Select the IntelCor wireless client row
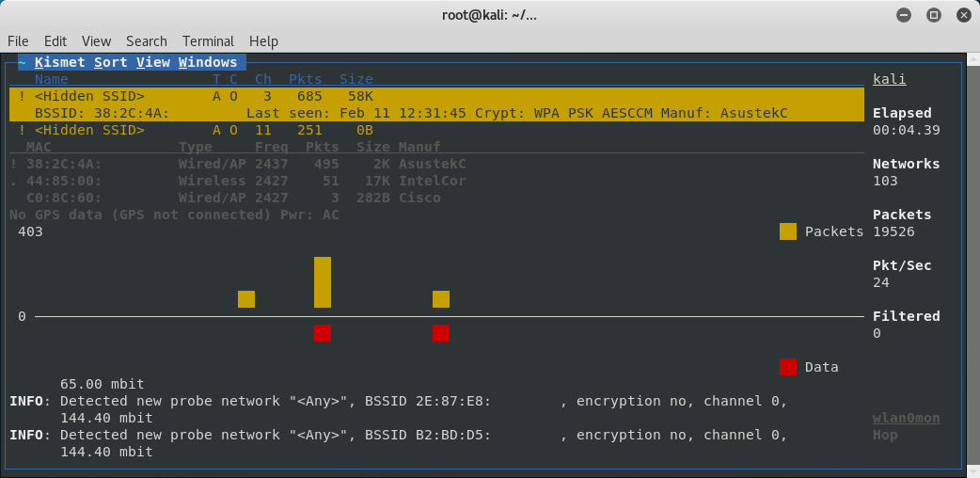 click(238, 181)
